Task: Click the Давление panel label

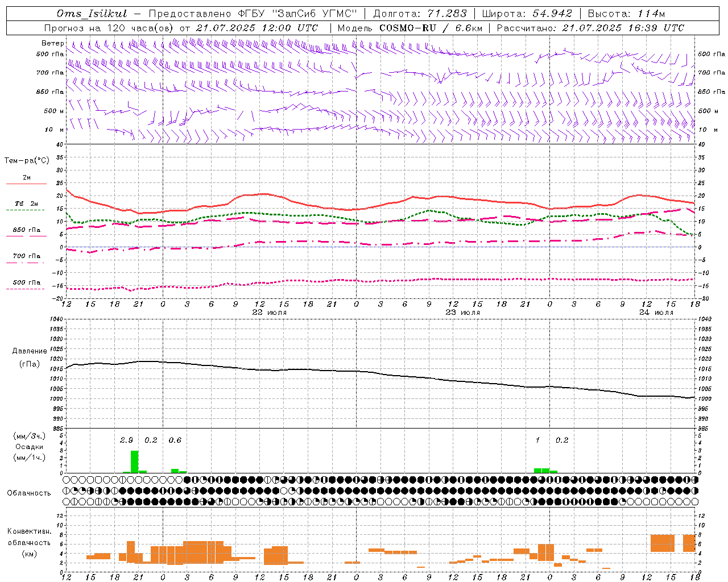Action: (30, 351)
